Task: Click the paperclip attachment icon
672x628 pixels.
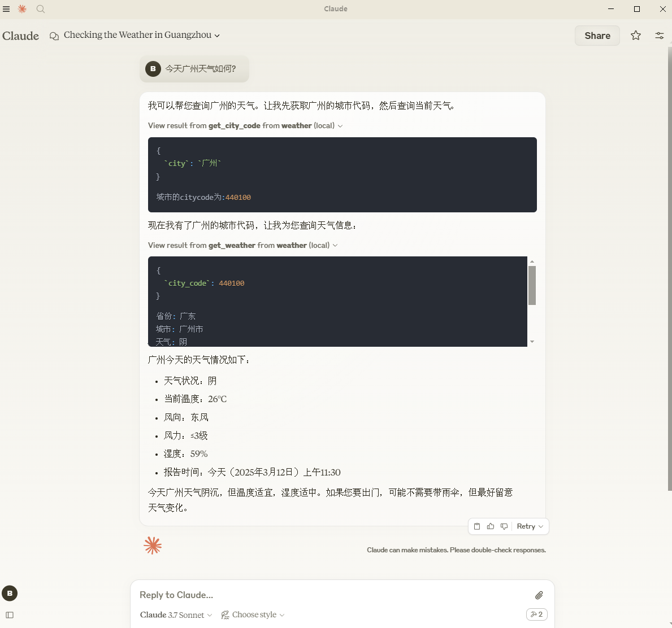Action: [x=539, y=595]
